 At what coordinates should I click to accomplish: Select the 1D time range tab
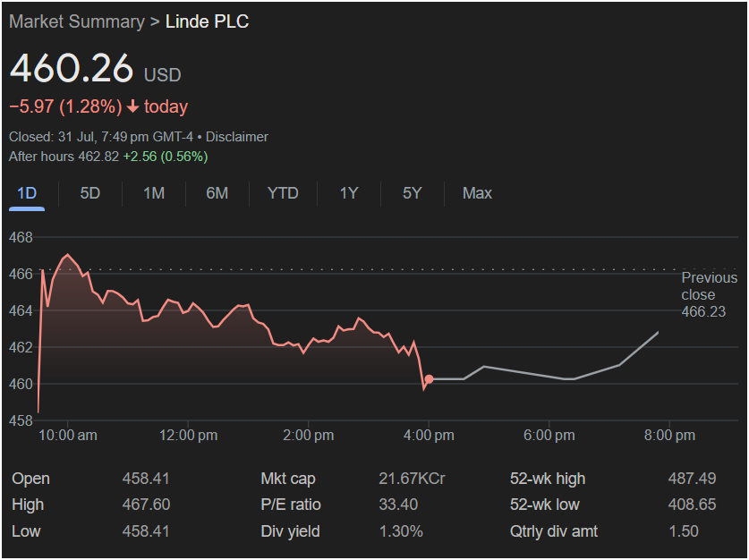click(27, 193)
